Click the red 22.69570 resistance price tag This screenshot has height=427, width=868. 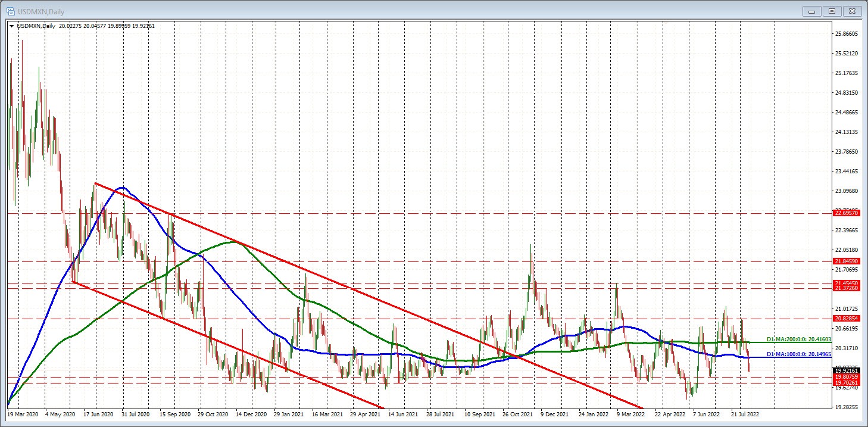[x=848, y=213]
